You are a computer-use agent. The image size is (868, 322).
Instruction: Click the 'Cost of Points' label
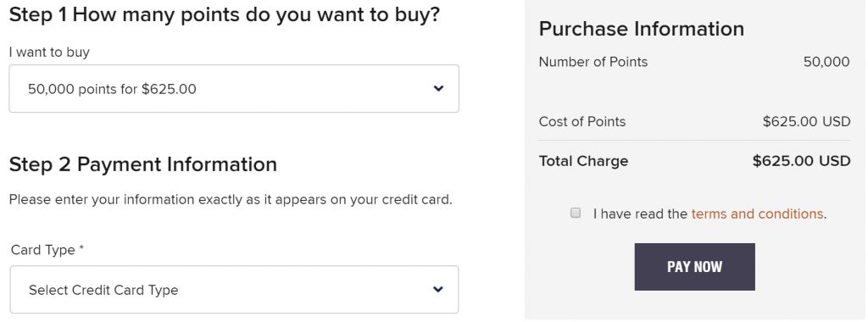pos(581,122)
